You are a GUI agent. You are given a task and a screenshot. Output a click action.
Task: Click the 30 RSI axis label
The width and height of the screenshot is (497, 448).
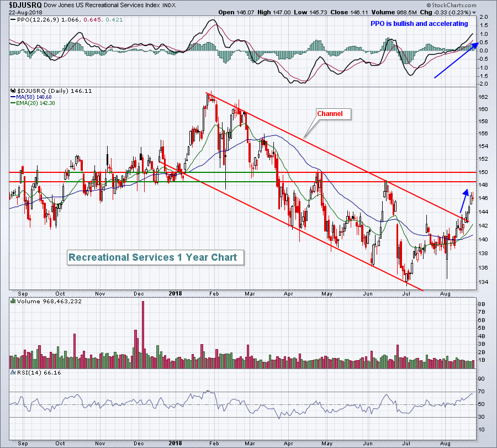[482, 417]
